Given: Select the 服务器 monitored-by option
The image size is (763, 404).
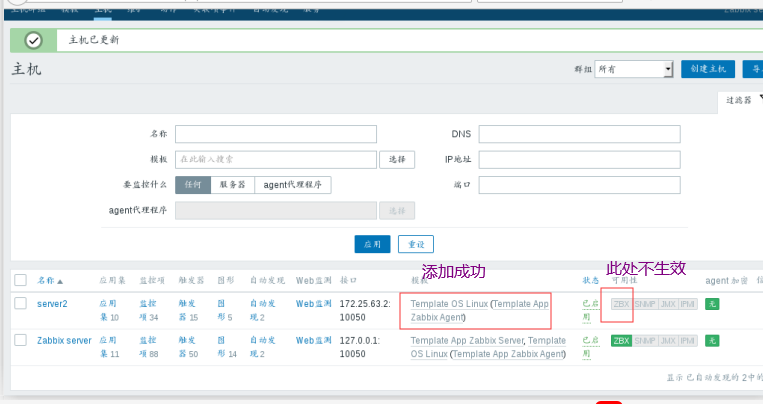Looking at the screenshot, I should click(232, 185).
